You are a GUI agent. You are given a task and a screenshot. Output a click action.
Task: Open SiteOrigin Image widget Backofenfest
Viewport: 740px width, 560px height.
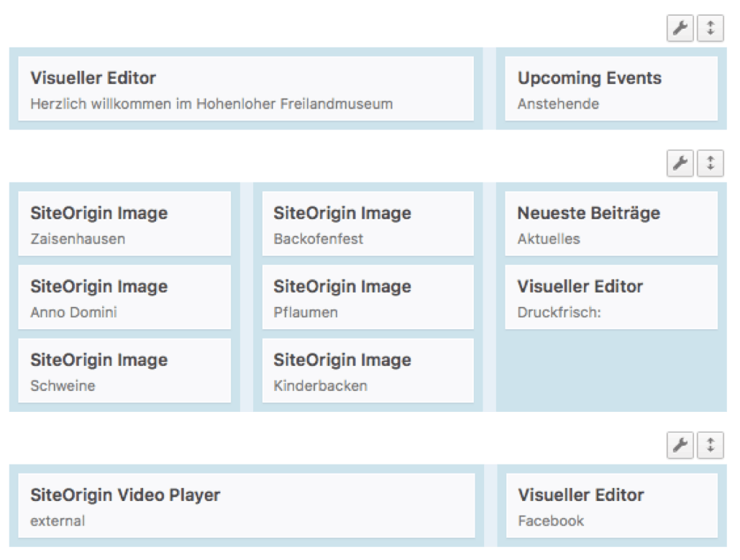[x=367, y=224]
